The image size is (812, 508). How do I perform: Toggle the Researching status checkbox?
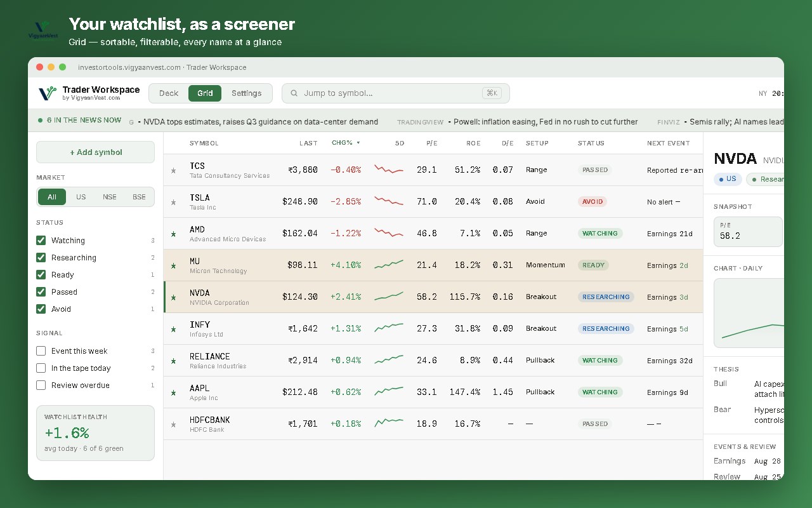click(41, 257)
